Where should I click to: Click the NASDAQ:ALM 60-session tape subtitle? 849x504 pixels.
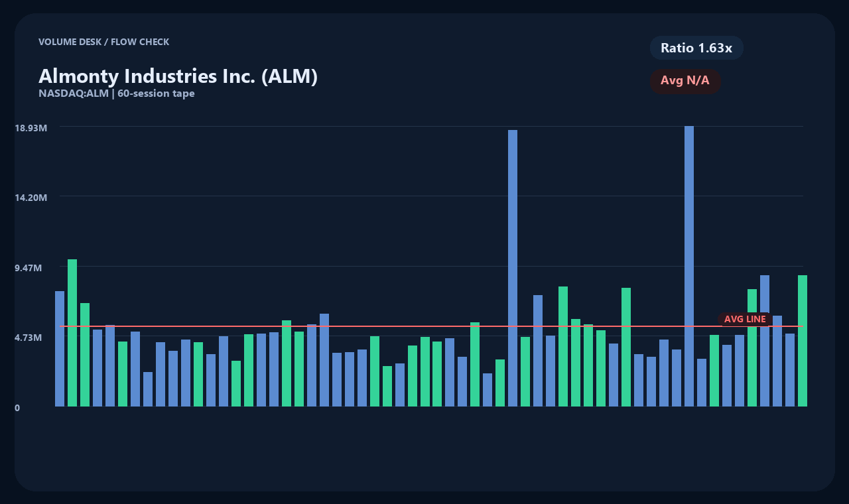point(117,94)
